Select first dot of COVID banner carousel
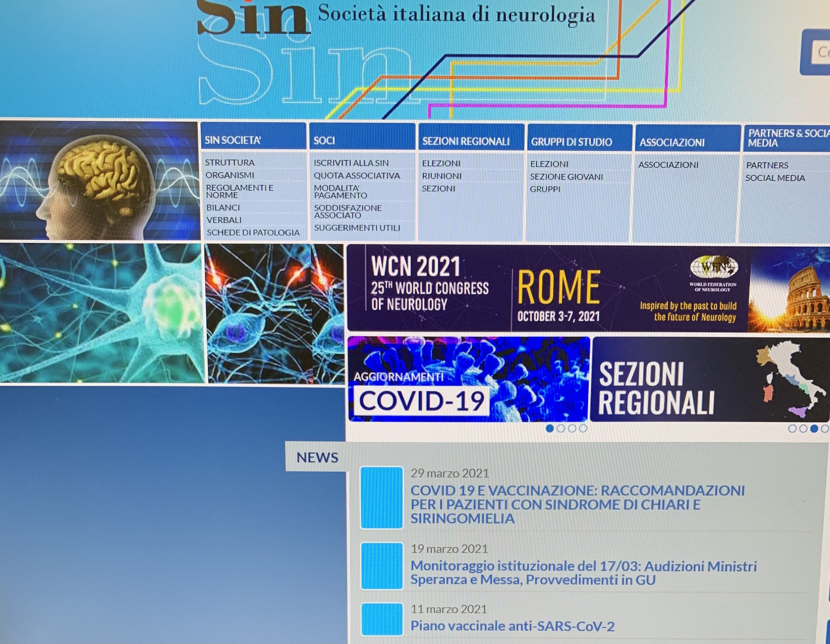Viewport: 830px width, 644px height. pos(549,428)
